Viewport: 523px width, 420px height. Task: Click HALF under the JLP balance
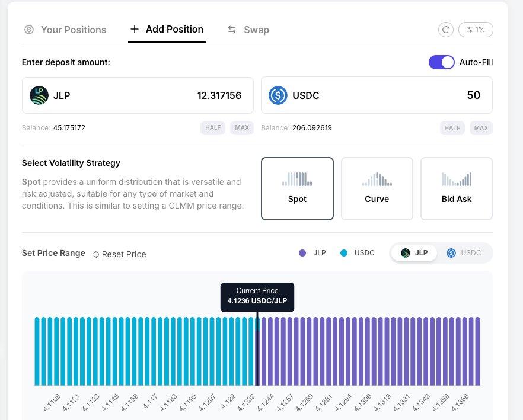pyautogui.click(x=213, y=128)
